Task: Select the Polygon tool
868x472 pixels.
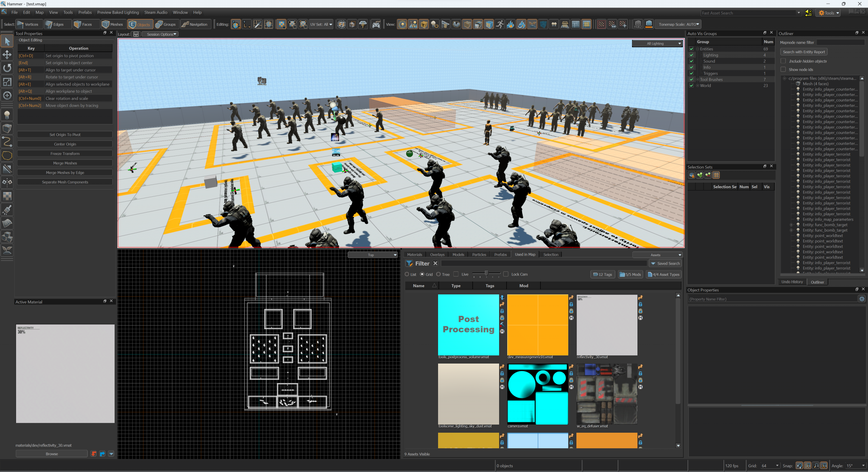Action: (7, 156)
